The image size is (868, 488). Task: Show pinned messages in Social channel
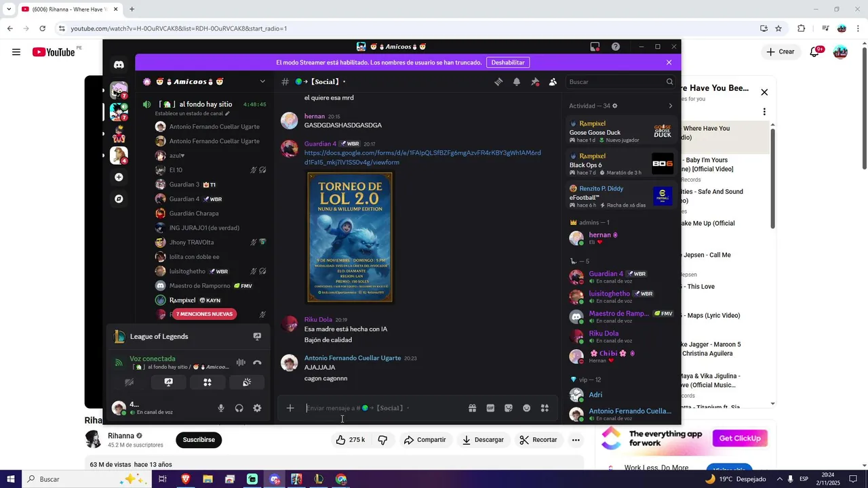535,82
